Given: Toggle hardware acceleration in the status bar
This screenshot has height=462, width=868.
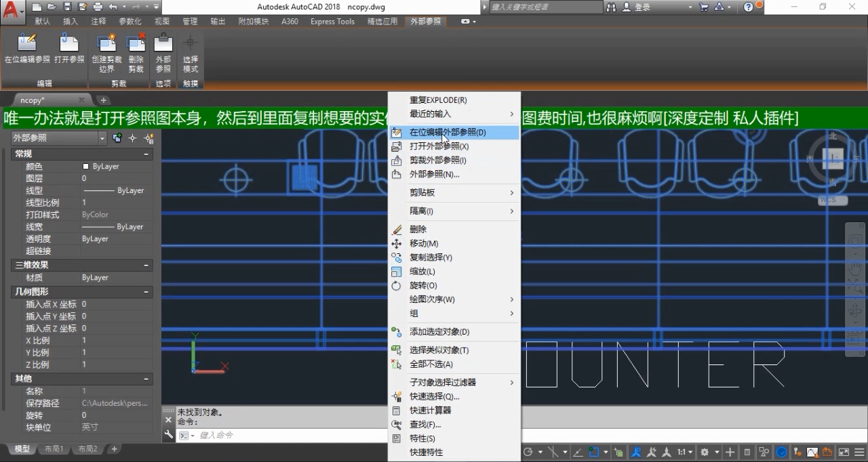Looking at the screenshot, I should [781, 452].
